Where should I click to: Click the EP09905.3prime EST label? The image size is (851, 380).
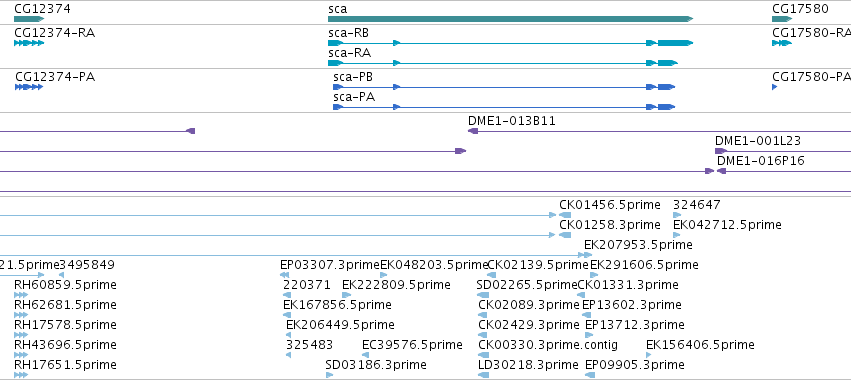pyautogui.click(x=635, y=364)
